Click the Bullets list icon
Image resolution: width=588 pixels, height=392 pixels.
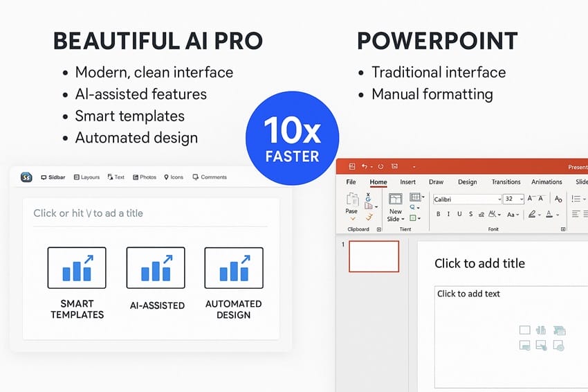[x=576, y=199]
